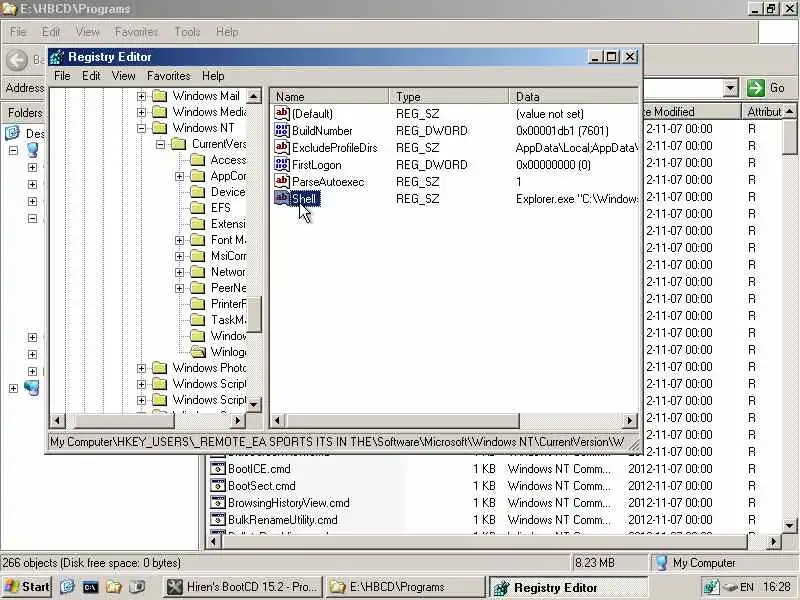Click values pane scroll right arrow

click(630, 420)
